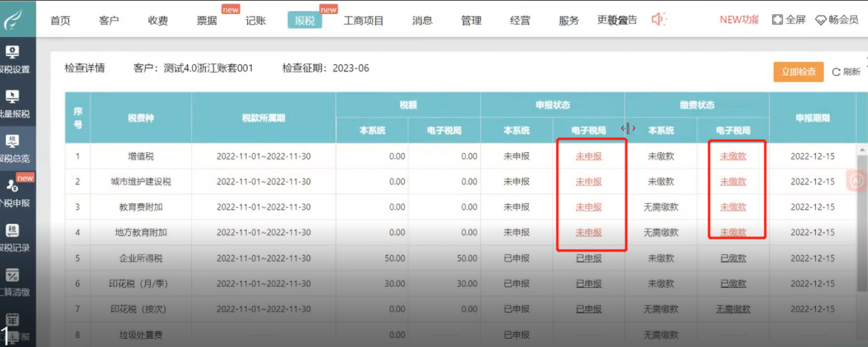Open 个税申报 sidebar item

pos(14,193)
